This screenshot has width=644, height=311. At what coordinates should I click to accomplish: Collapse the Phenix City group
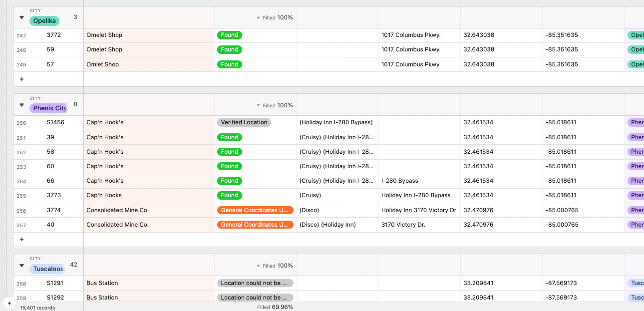(21, 105)
